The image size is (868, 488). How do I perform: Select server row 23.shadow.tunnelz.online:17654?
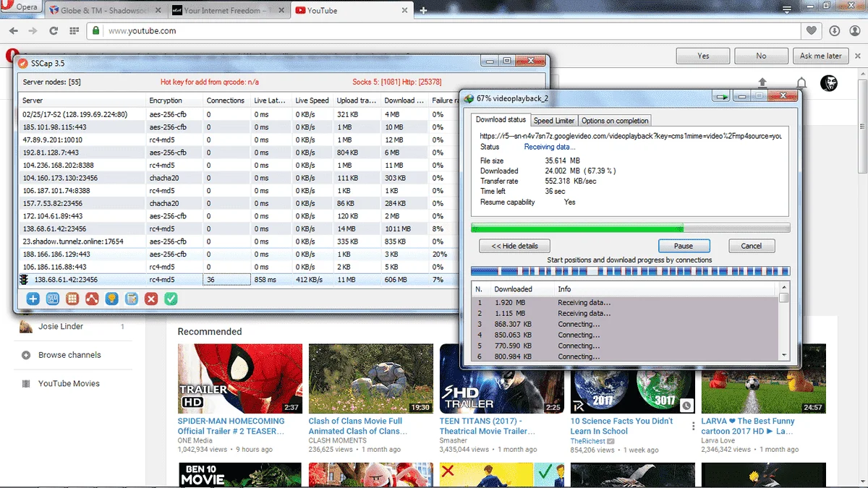click(239, 241)
